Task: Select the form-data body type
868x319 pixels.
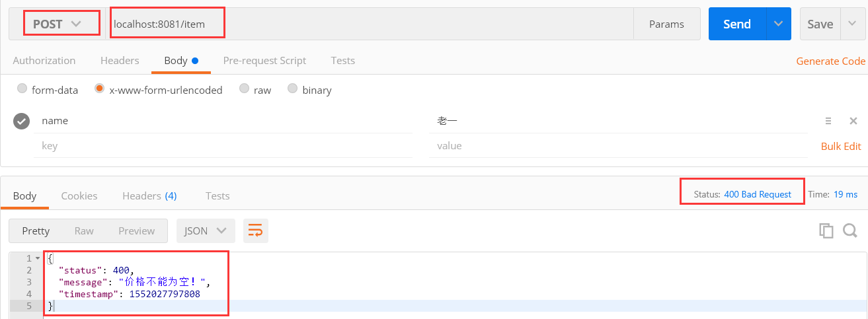Action: point(22,89)
